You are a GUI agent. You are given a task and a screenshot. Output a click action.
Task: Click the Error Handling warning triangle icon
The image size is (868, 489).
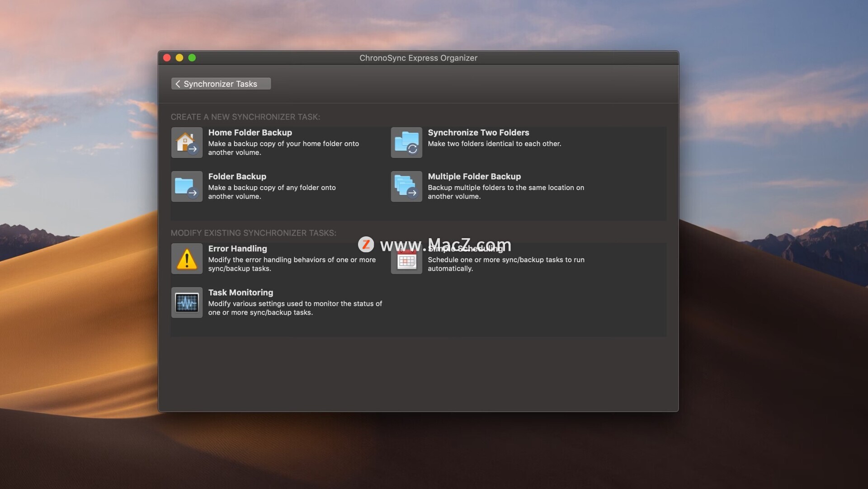click(x=187, y=259)
